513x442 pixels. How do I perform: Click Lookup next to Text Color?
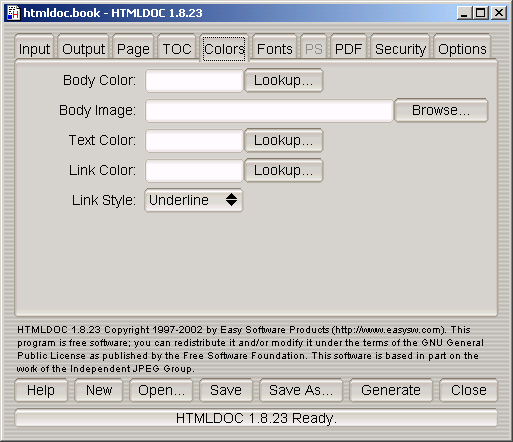[x=284, y=140]
